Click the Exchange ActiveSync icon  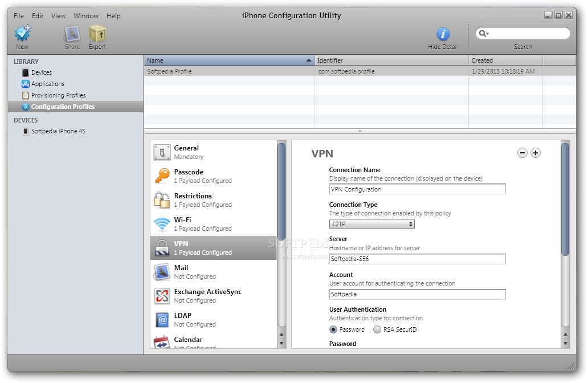click(162, 296)
